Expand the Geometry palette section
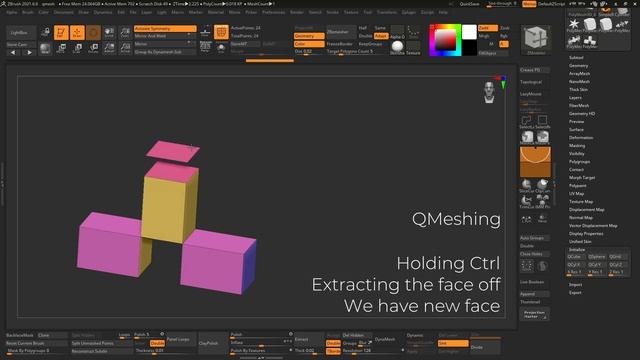The height and width of the screenshot is (360, 640). (x=578, y=66)
